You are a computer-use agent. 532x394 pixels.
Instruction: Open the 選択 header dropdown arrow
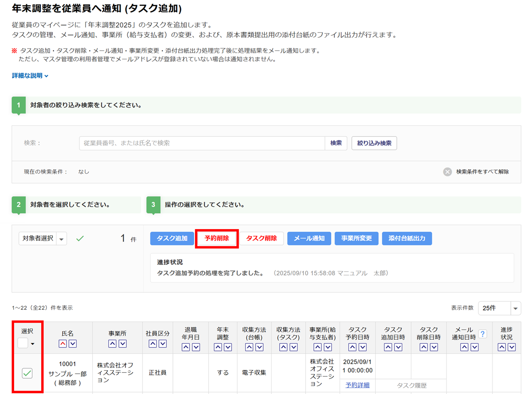pos(32,344)
